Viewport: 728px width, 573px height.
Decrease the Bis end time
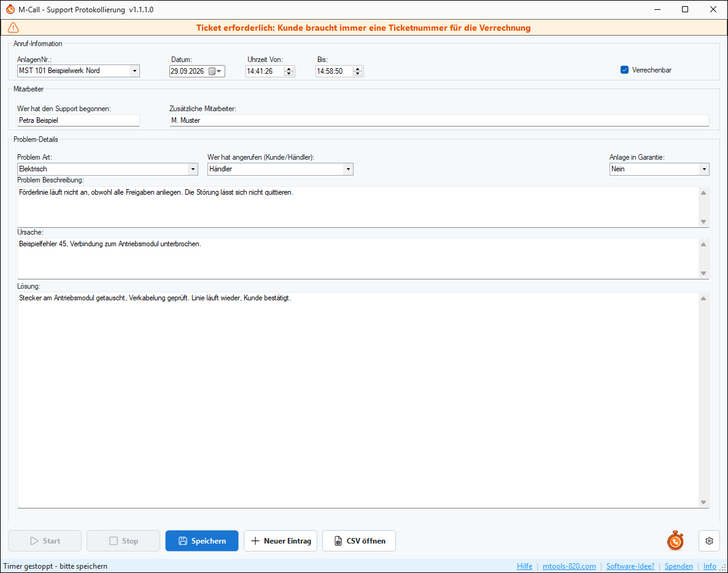click(357, 73)
